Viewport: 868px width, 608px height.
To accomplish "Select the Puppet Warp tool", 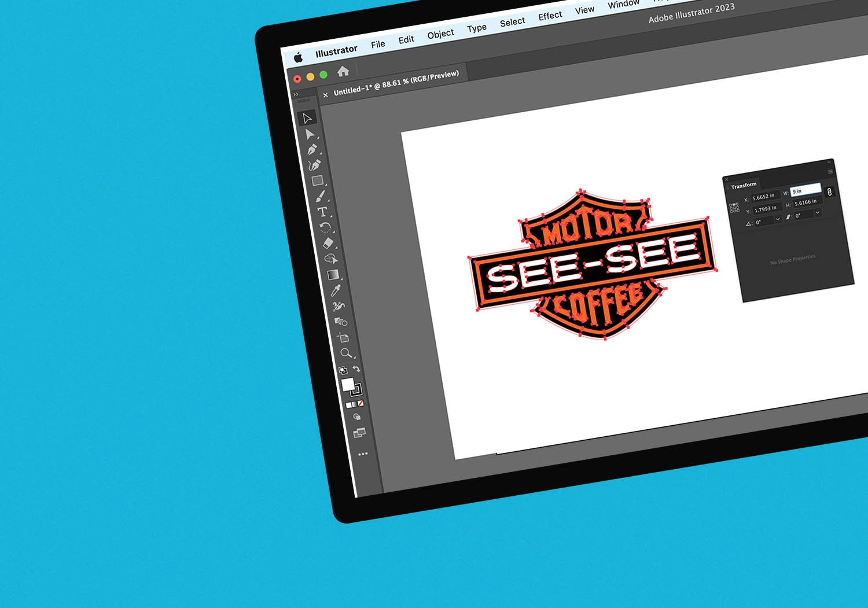I will tap(339, 305).
